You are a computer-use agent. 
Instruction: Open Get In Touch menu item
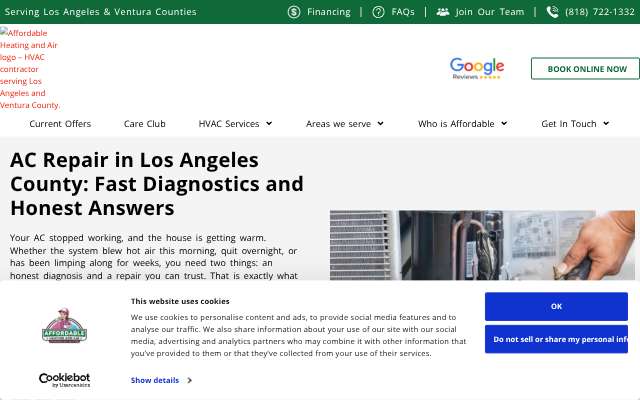pyautogui.click(x=569, y=124)
